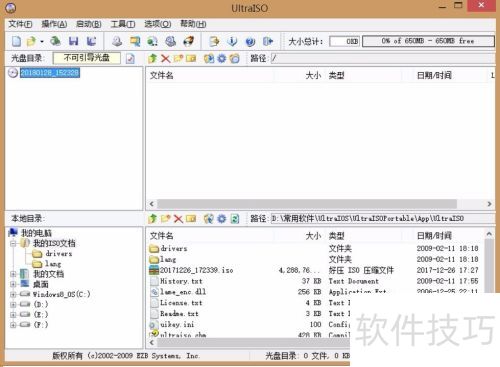Screen dimensions: 500x367
Task: Click the Add files icon in main toolbar
Action: tap(214, 41)
